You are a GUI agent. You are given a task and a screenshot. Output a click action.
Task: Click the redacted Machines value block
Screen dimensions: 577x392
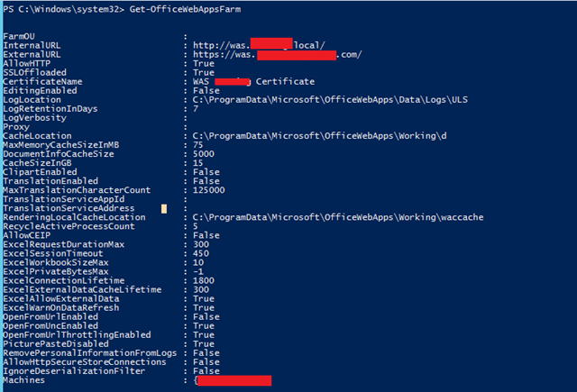[x=234, y=380]
